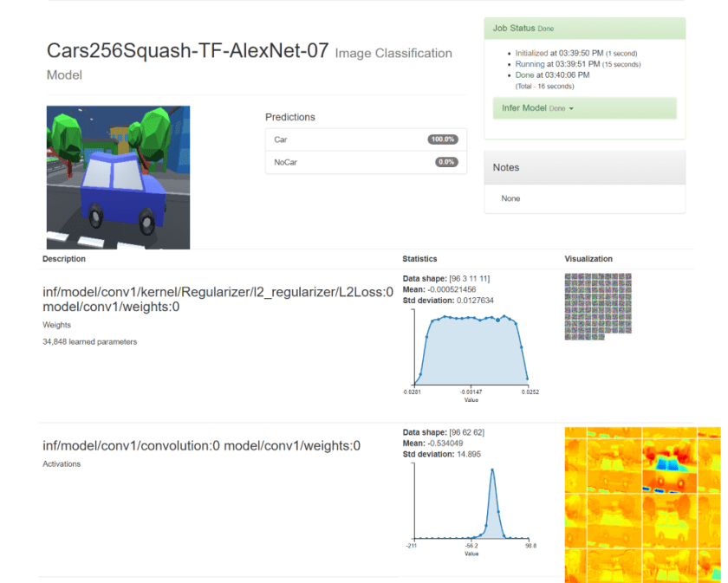Image resolution: width=728 pixels, height=583 pixels.
Task: Click the Description column header
Action: pos(64,259)
